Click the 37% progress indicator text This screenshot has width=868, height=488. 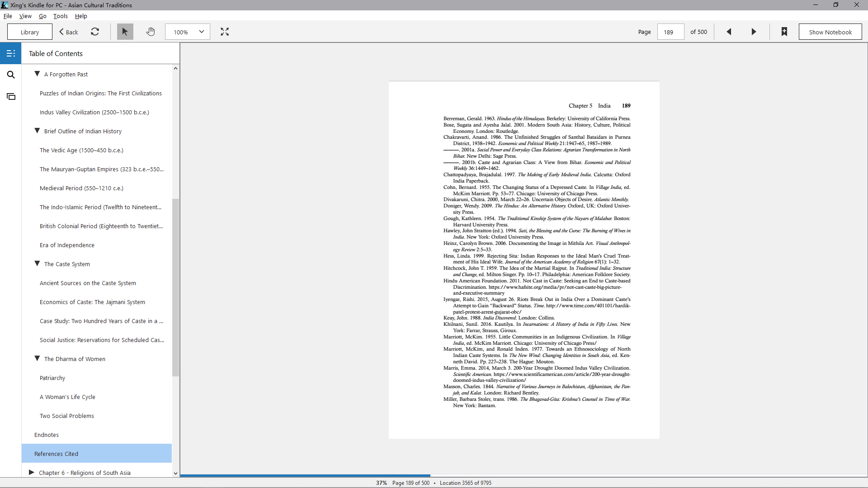point(382,483)
